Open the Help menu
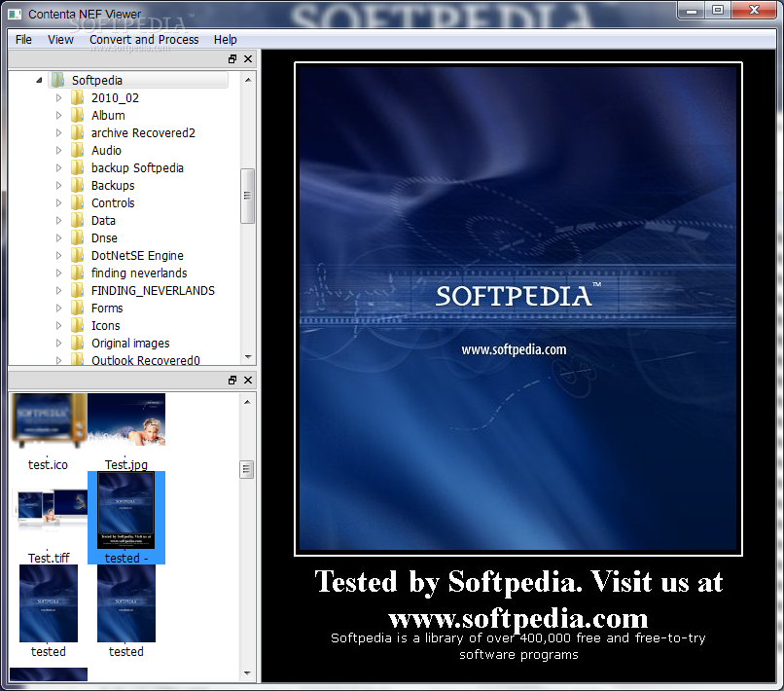784x691 pixels. point(225,40)
